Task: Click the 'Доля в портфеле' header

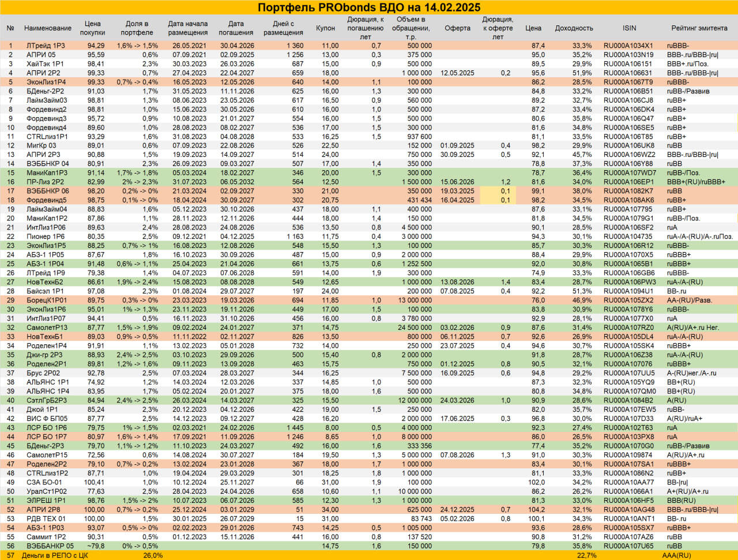Action: [137, 28]
